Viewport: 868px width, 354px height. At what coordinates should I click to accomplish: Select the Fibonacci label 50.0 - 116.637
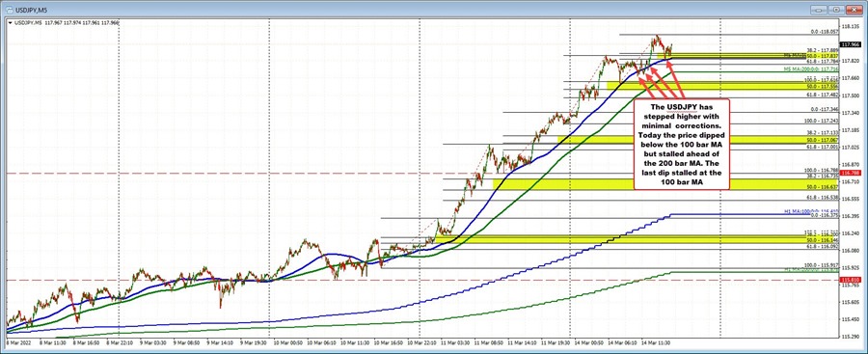tap(822, 187)
